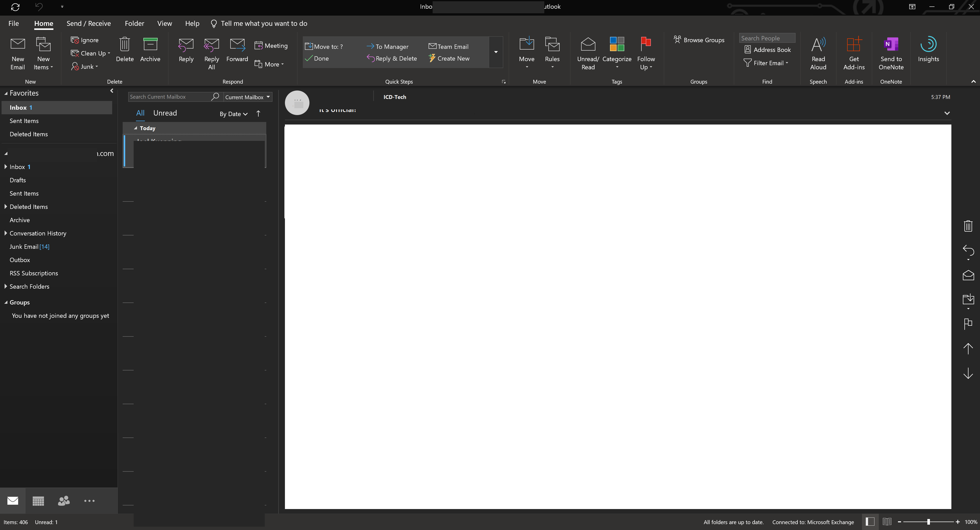This screenshot has width=980, height=530.
Task: Open the By Date sort dropdown
Action: pyautogui.click(x=234, y=114)
